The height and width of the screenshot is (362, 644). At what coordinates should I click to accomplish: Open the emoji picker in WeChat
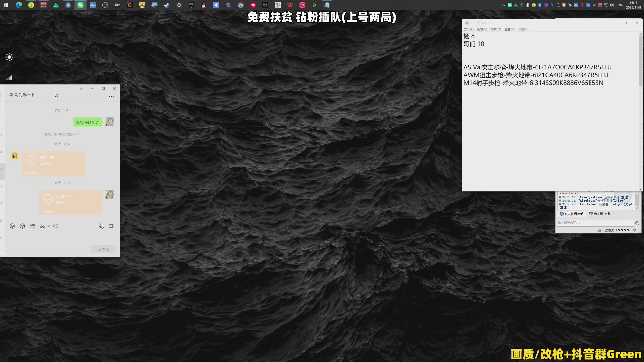click(12, 226)
